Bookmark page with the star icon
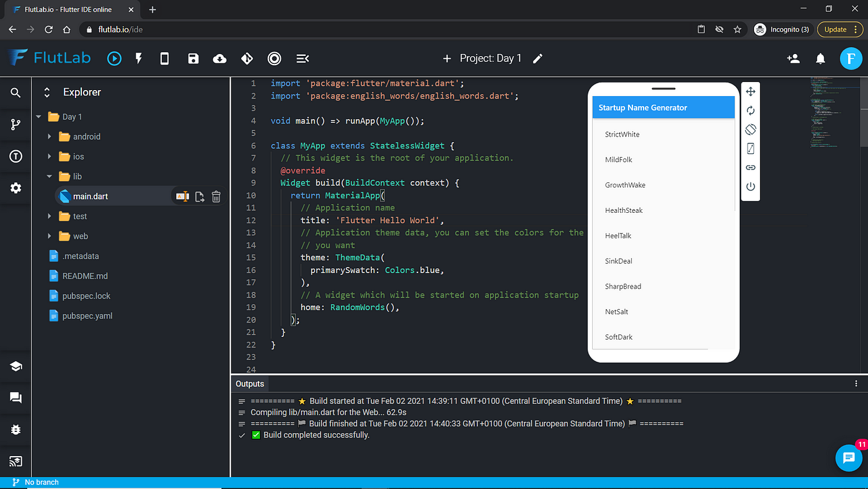 [737, 29]
